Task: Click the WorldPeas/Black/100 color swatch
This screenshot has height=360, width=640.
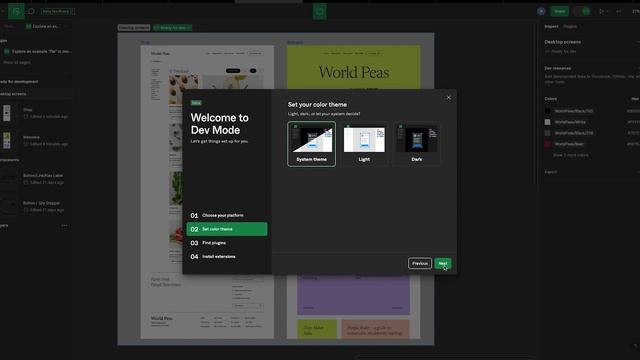Action: point(548,111)
